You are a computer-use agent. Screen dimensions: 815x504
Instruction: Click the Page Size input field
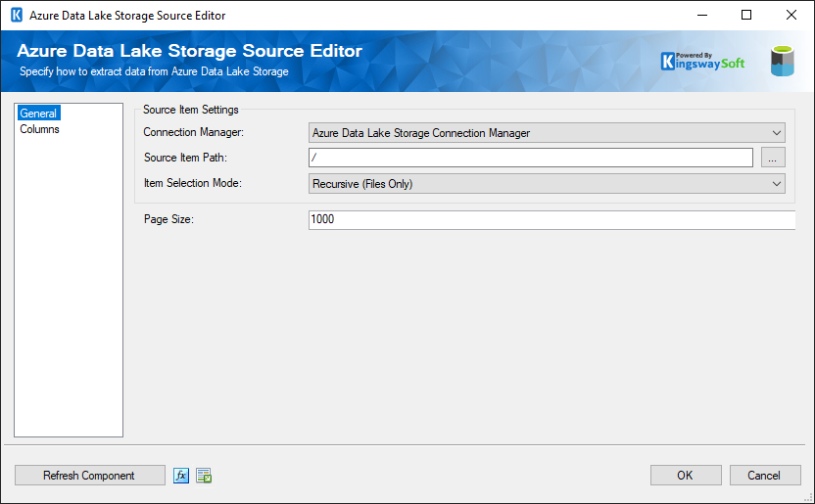click(552, 219)
